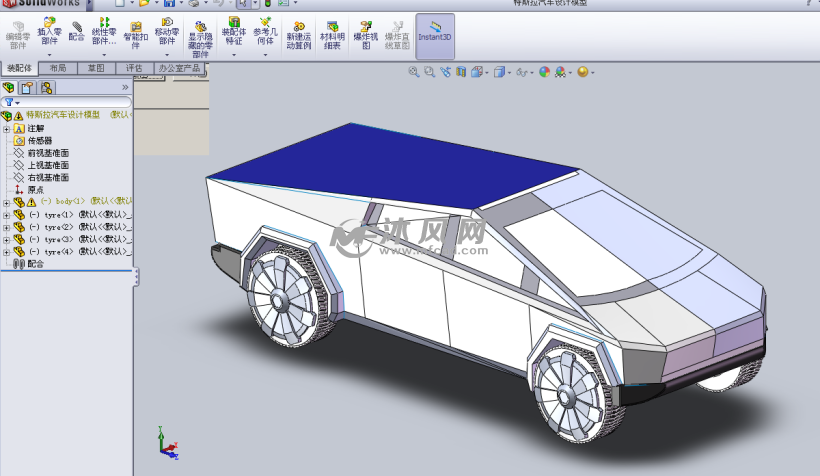Click the Hide/Show Items glasses icon
The width and height of the screenshot is (820, 476).
point(521,72)
